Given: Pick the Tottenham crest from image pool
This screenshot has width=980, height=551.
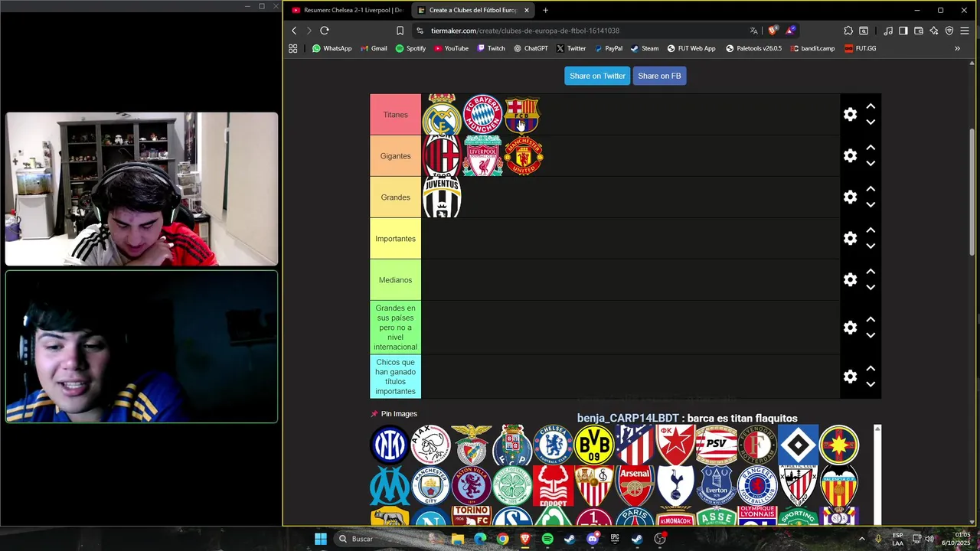Looking at the screenshot, I should [x=675, y=485].
